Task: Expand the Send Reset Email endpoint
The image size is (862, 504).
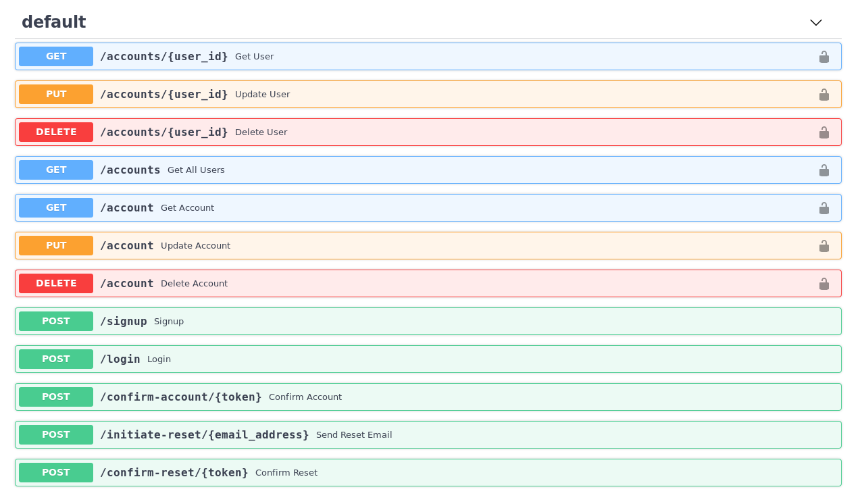Action: click(x=473, y=434)
